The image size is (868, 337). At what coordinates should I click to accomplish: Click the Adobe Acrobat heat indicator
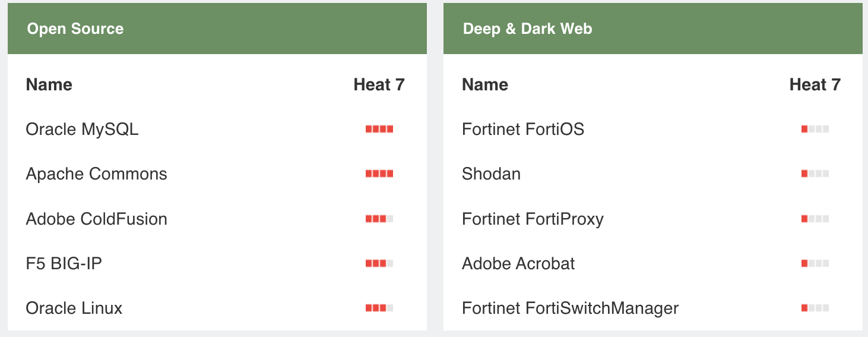click(x=815, y=263)
